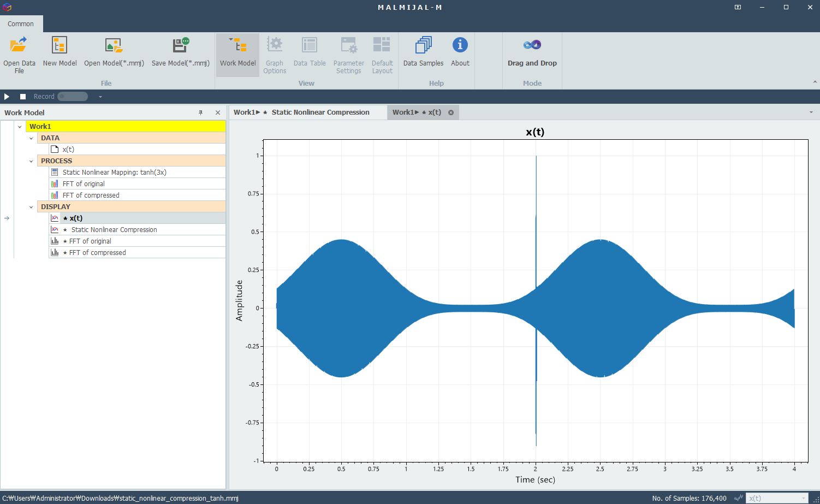Click the x(t) file icon under DATA
820x504 pixels.
tap(55, 149)
